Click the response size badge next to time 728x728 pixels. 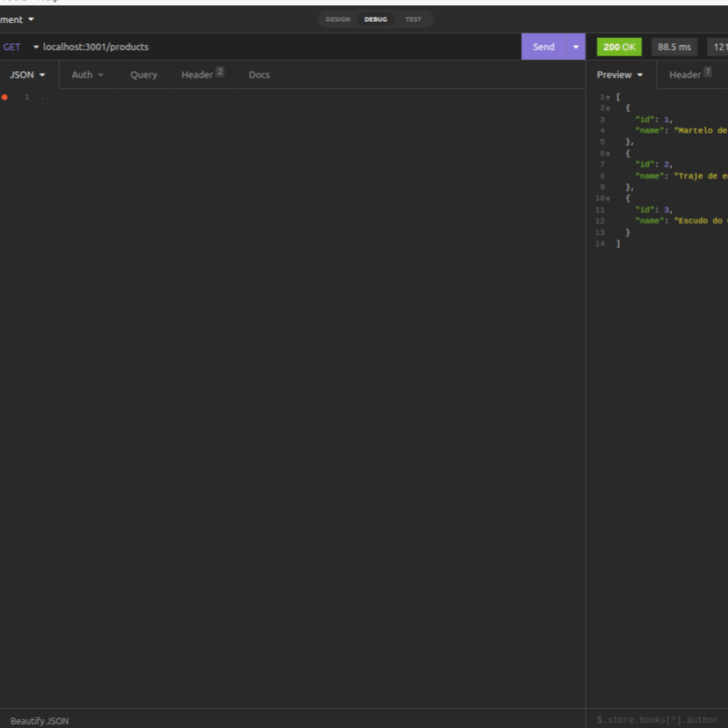(x=717, y=47)
